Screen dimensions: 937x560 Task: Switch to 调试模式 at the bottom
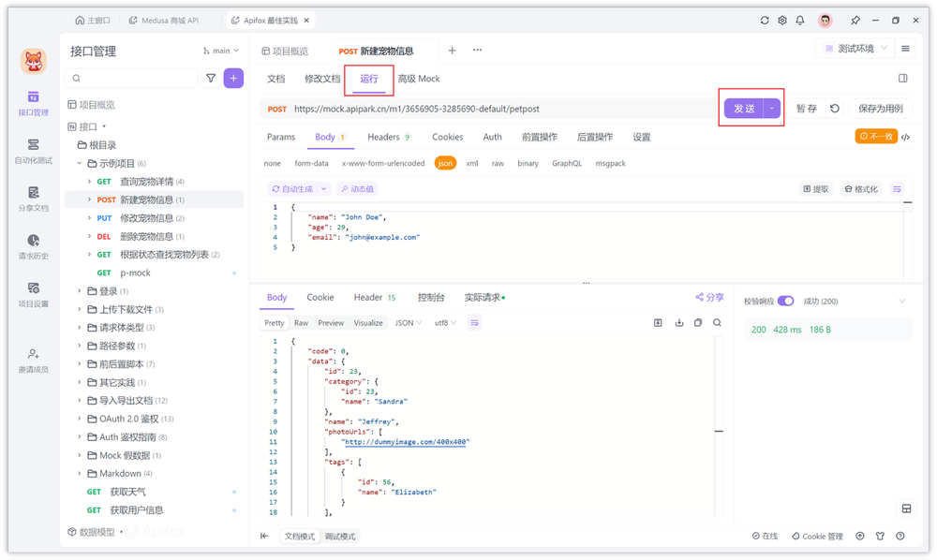click(339, 536)
